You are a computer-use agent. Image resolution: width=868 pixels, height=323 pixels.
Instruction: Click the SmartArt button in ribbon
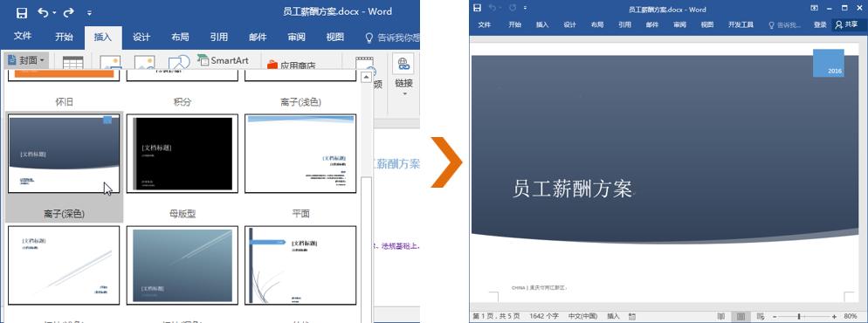(x=223, y=60)
